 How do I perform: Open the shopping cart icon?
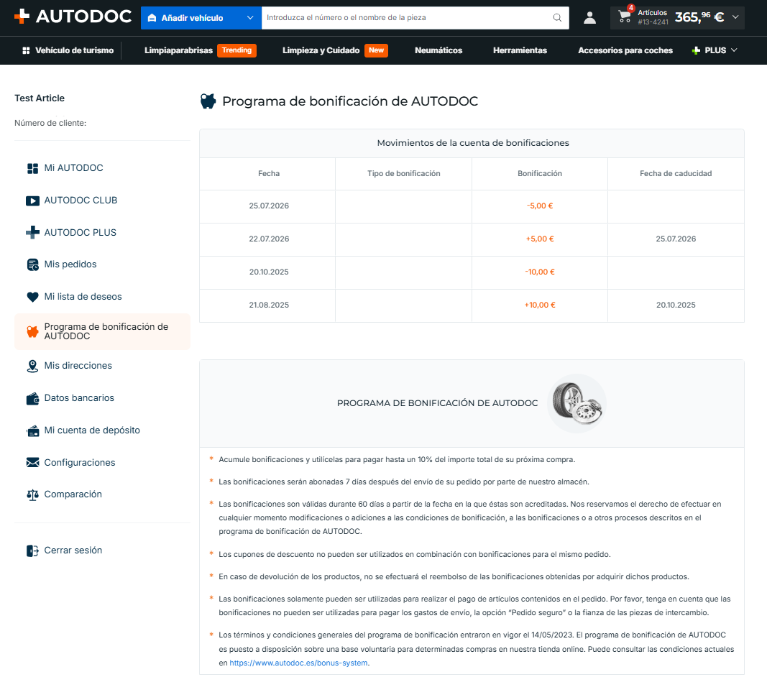pyautogui.click(x=624, y=16)
